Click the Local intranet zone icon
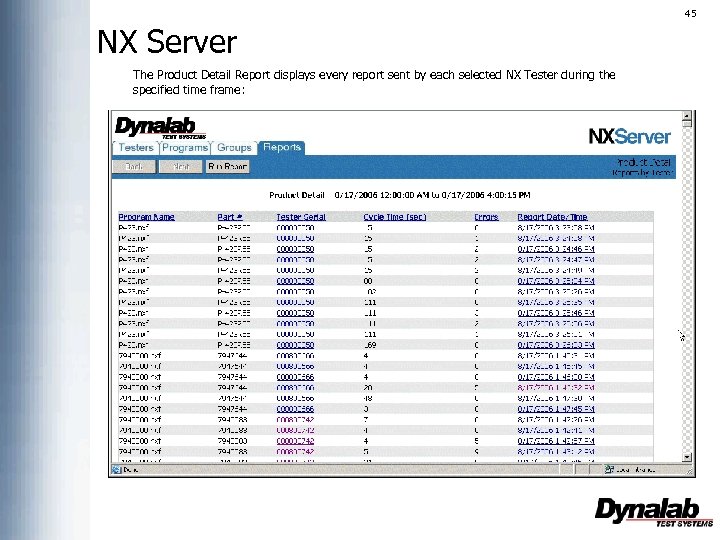This screenshot has height=540, width=720. pos(609,469)
